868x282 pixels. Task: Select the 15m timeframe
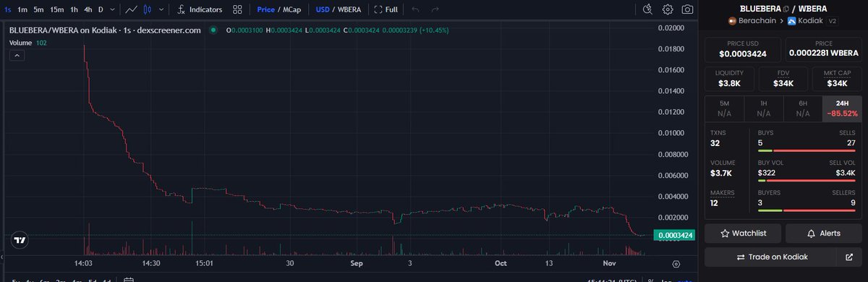click(x=57, y=9)
